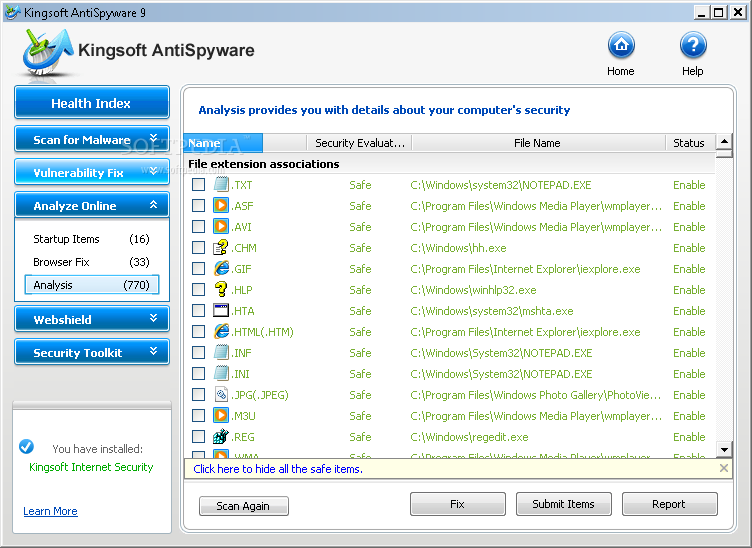
Task: Click the help file icon beside .CHM
Action: (x=221, y=247)
